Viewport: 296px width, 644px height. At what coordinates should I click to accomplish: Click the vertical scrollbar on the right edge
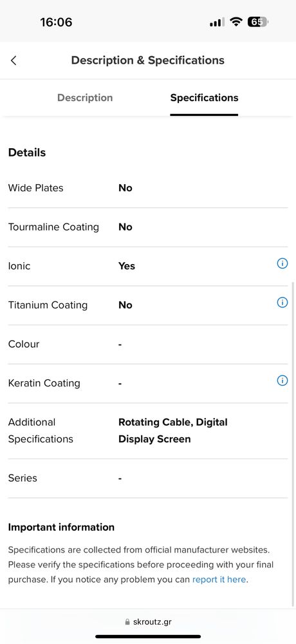point(293,444)
